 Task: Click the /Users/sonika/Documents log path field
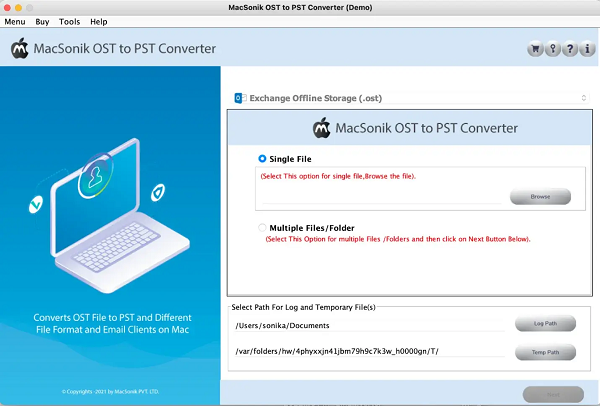pyautogui.click(x=370, y=325)
